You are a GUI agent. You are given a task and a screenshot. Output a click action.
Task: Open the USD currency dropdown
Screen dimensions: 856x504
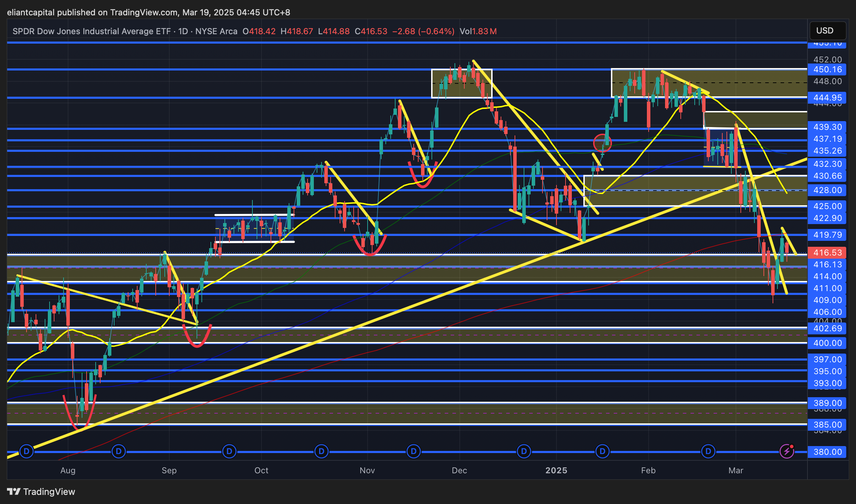(x=827, y=31)
